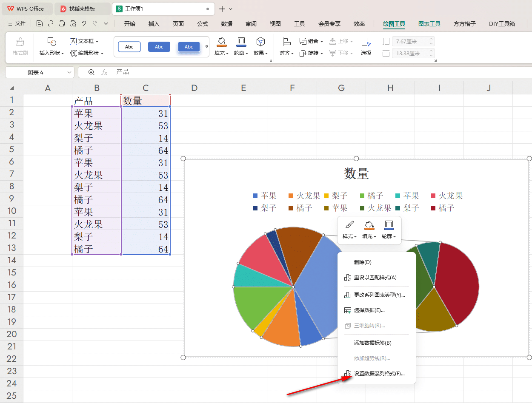This screenshot has height=403, width=532.
Task: Click the dark red 橘子 legend swatch
Action: (x=433, y=208)
